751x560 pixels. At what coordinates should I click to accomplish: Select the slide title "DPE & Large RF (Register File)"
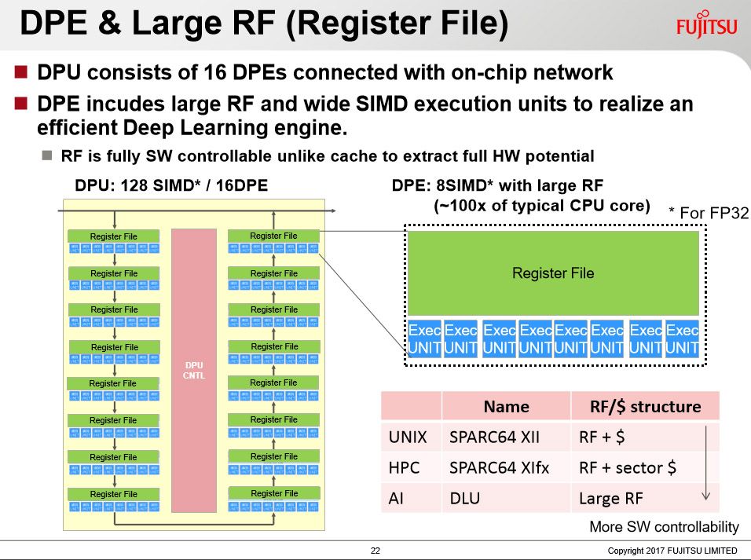(265, 23)
